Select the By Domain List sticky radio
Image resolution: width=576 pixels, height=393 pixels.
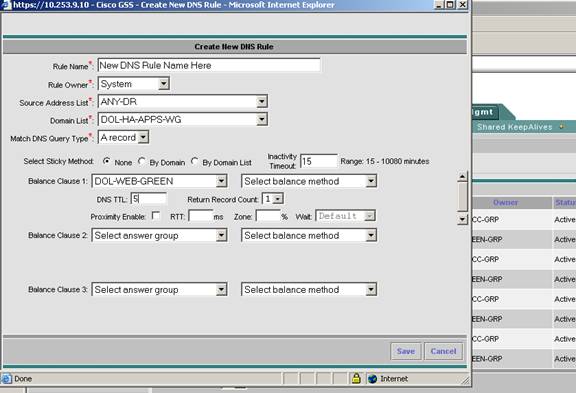[194, 161]
